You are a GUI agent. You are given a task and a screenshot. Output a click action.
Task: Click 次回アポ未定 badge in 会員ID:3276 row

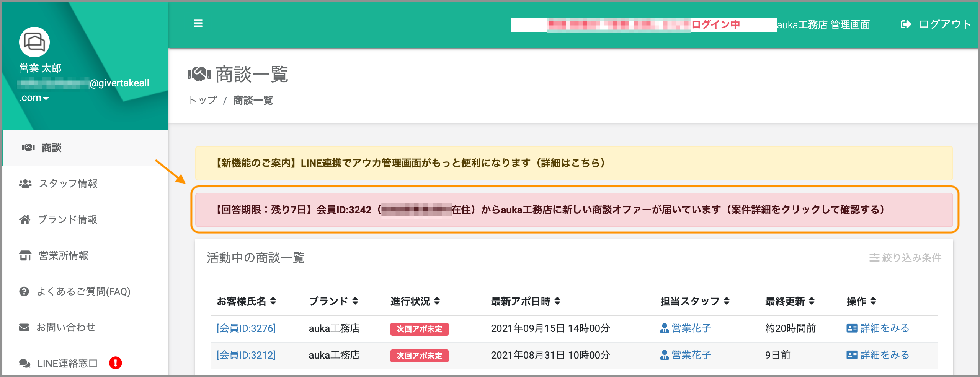click(419, 329)
